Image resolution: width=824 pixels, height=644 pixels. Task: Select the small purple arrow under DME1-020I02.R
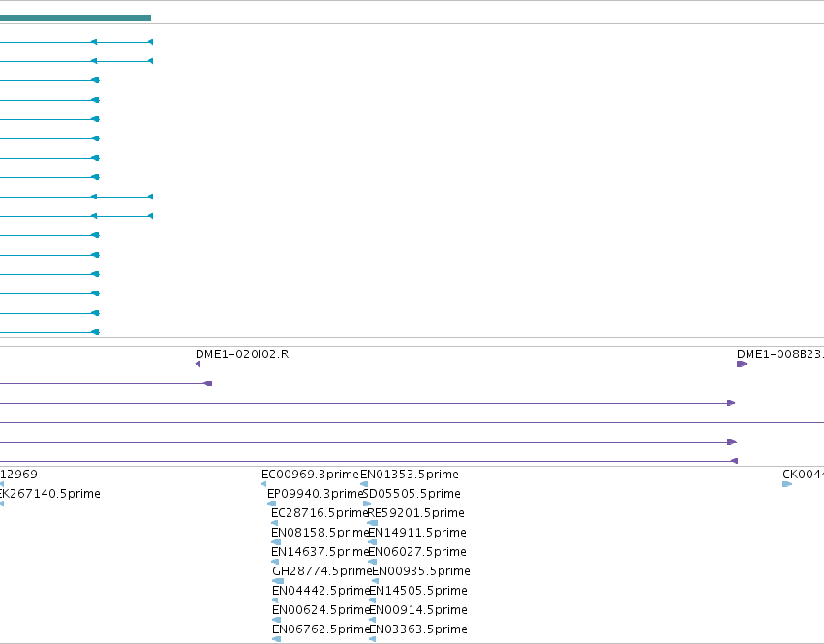click(198, 364)
